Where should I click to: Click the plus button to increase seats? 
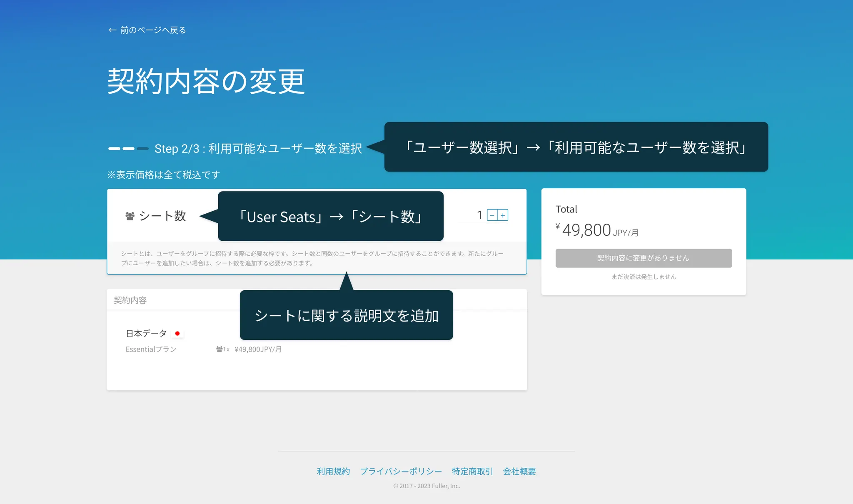[x=503, y=215]
